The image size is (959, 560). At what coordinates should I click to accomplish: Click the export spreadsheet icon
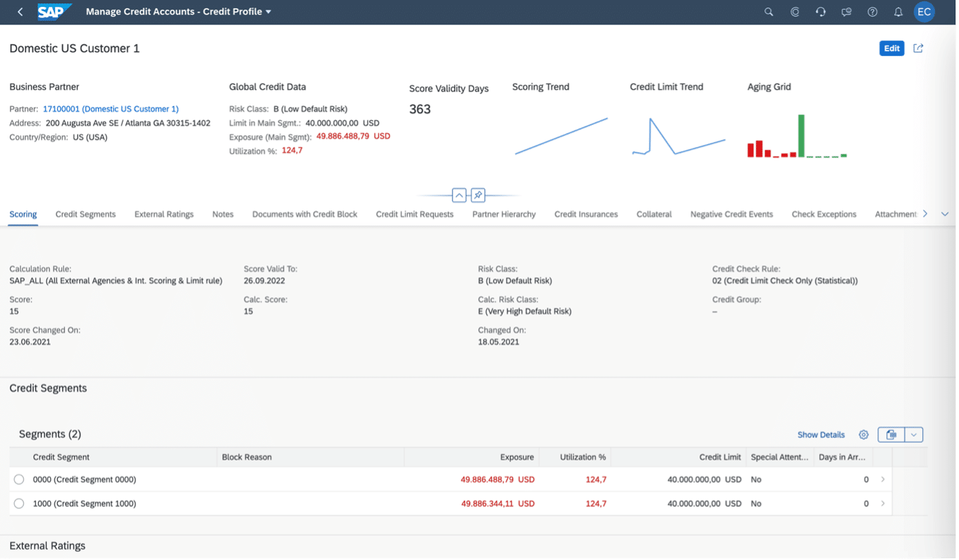point(891,434)
